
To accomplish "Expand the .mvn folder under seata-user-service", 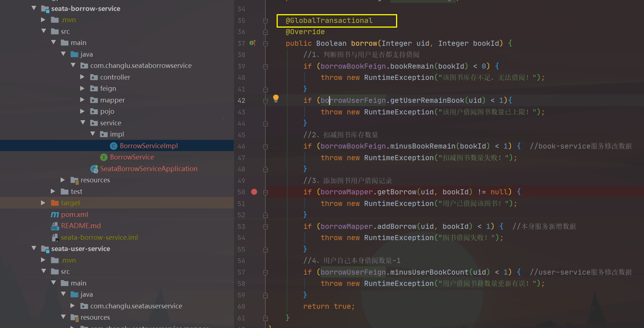I will [43, 260].
